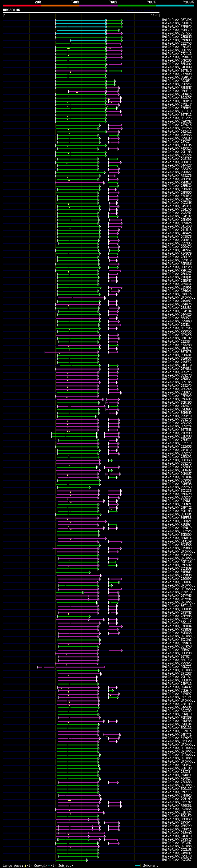Viewport: 197px width, 868px height.
Task: Click subject label UniRef100_Q1XG61
Action: point(177,287)
